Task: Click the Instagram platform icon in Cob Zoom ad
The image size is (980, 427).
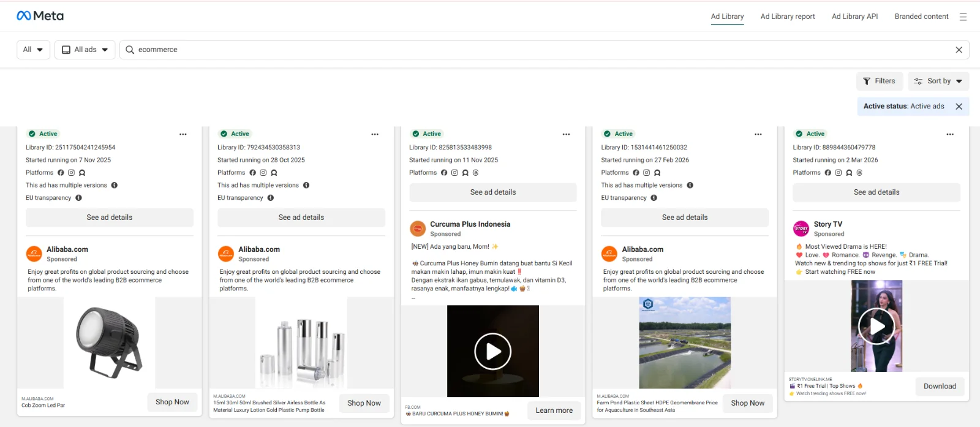Action: click(71, 173)
